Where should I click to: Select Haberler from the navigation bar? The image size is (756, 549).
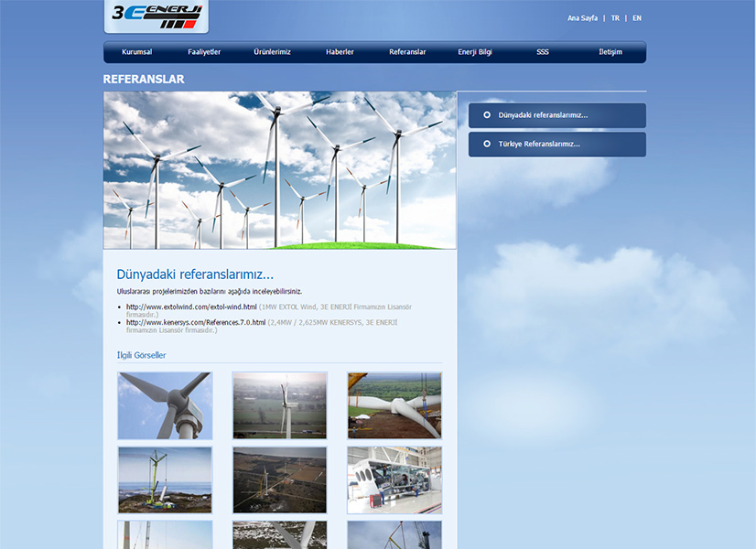[340, 52]
